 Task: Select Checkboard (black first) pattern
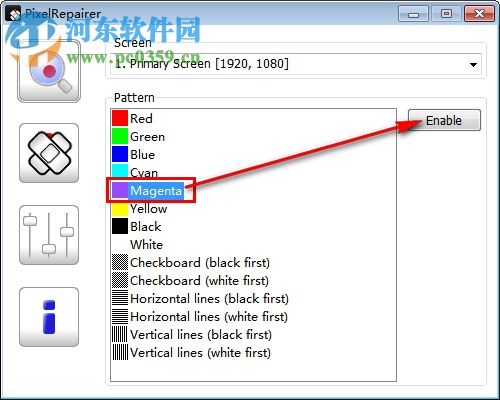click(x=191, y=262)
